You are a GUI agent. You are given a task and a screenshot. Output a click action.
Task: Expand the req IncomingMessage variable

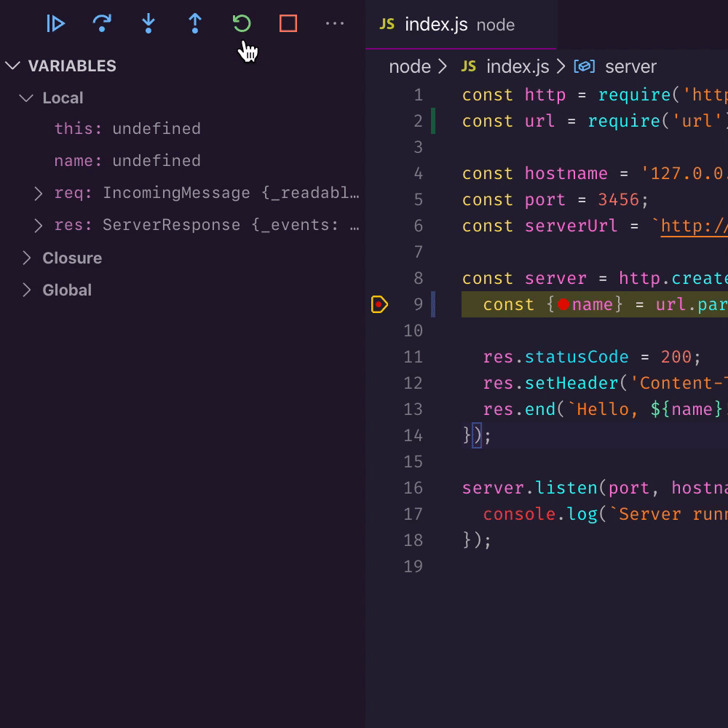pyautogui.click(x=39, y=194)
